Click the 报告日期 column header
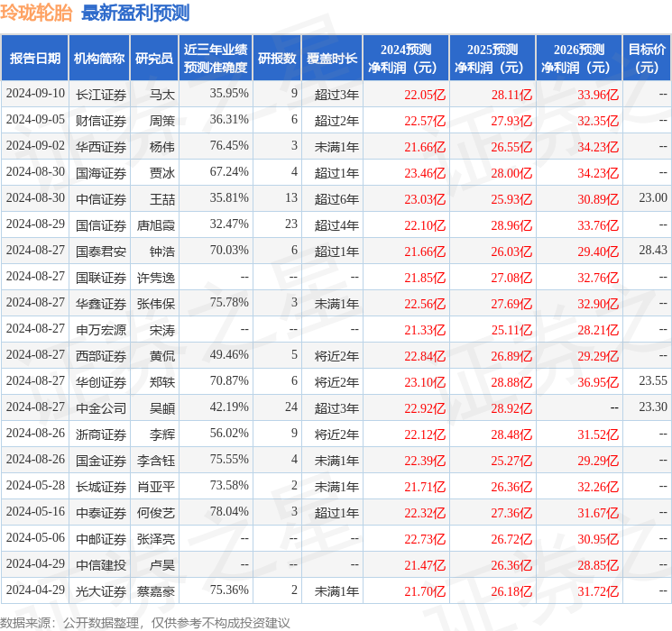672x631 pixels. (x=34, y=59)
